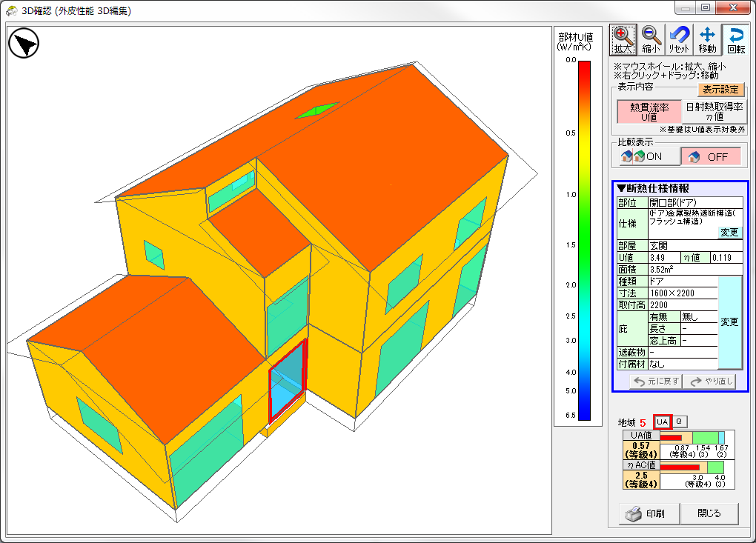Open 表示設定 display settings

(721, 90)
